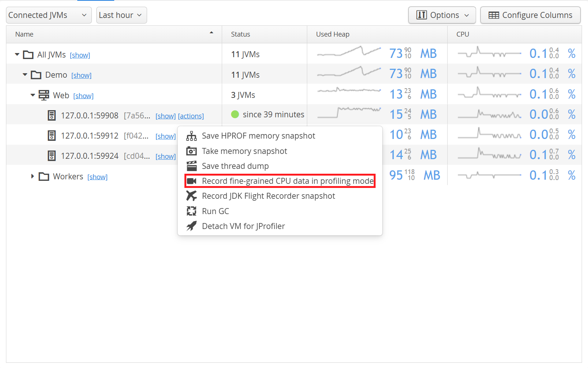Click the Workers folder icon
This screenshot has width=588, height=368.
click(x=44, y=176)
